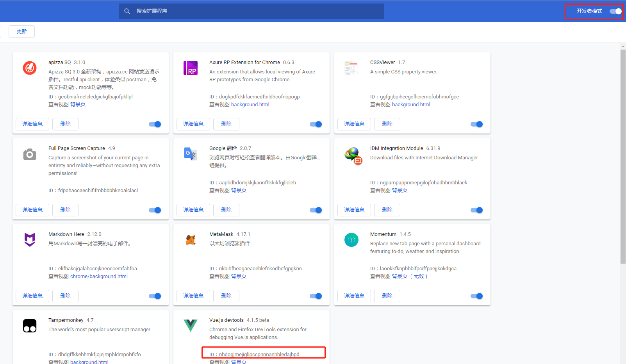Open 详细信息 for Axure RP Extension
Screen dimensions: 626x364
tap(193, 124)
